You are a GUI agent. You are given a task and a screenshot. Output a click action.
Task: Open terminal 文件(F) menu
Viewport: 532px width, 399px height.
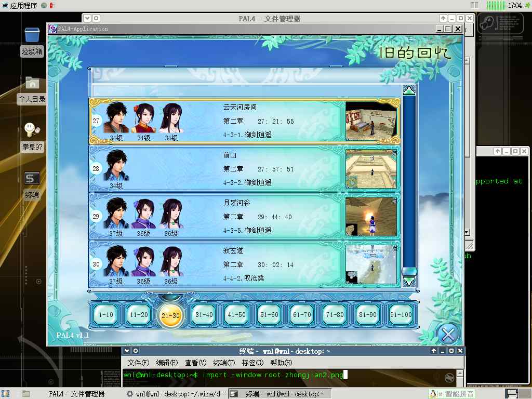click(x=138, y=363)
